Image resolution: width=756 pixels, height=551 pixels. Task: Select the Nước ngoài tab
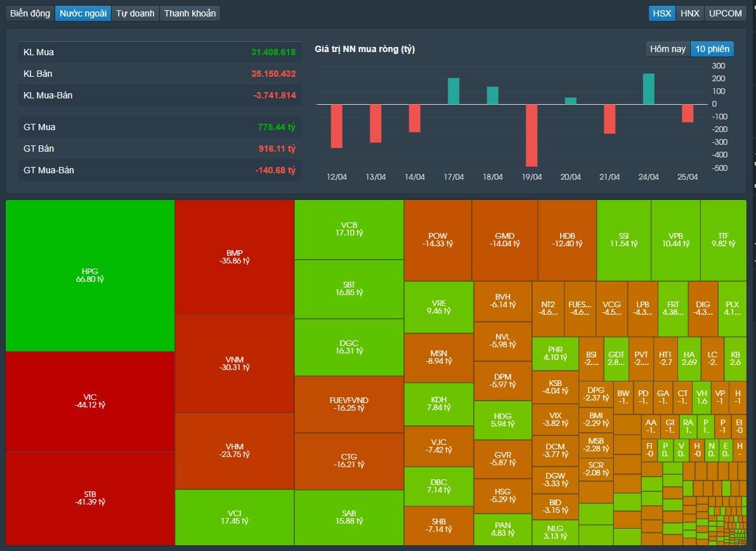[83, 13]
